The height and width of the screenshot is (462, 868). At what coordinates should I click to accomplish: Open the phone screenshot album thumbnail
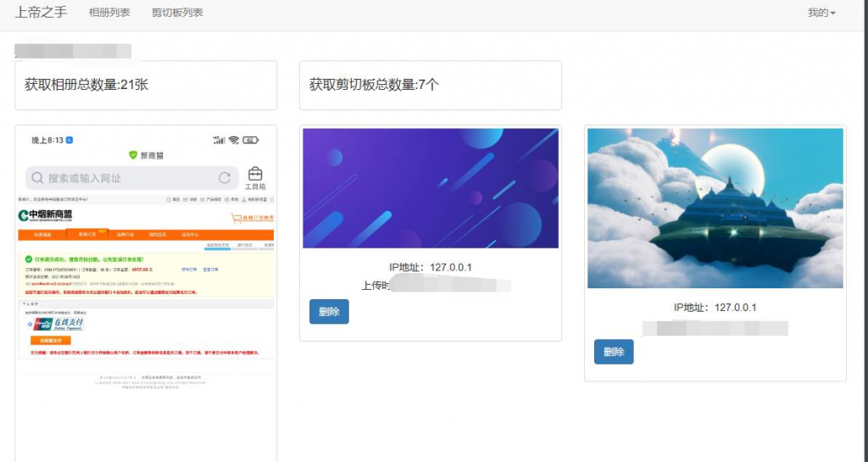point(146,296)
